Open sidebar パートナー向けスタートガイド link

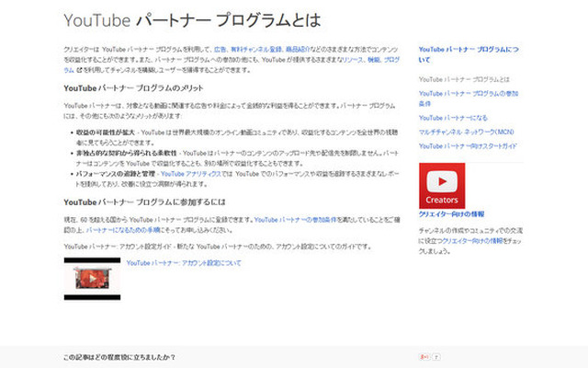pyautogui.click(x=468, y=146)
